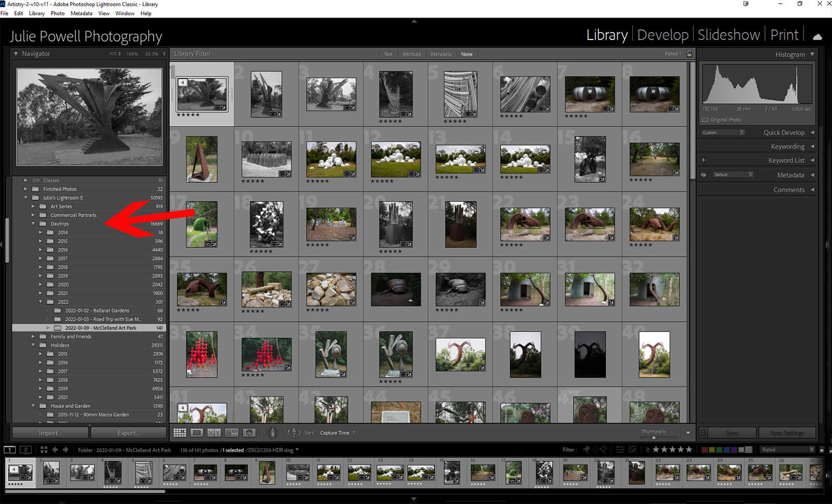Open the Metadata menu in menu bar
832x504 pixels.
coord(81,14)
